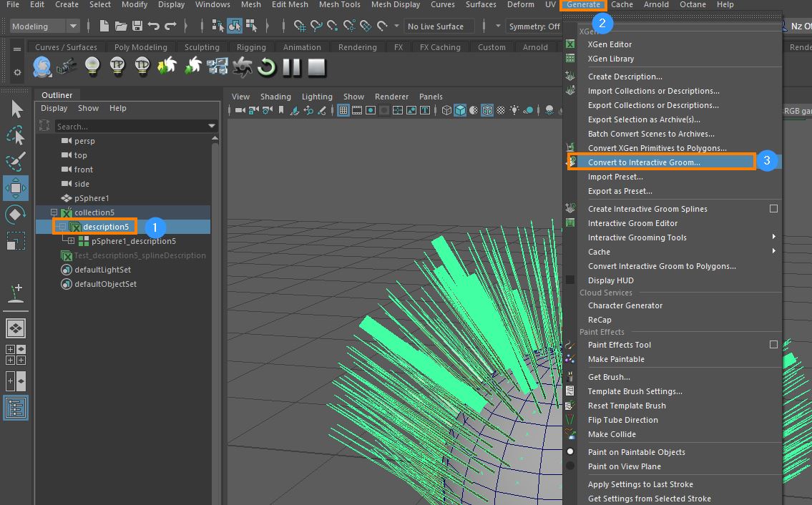The width and height of the screenshot is (812, 505).
Task: Click the pause shelf button
Action: click(292, 67)
